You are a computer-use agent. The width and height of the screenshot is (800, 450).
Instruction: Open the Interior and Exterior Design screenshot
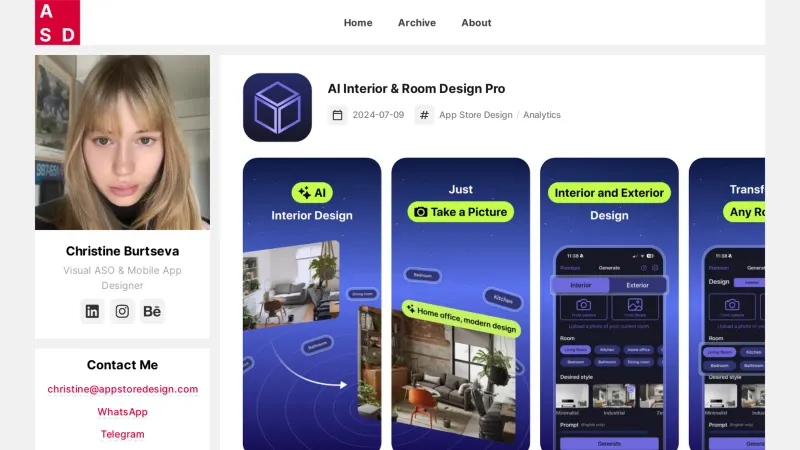click(609, 304)
